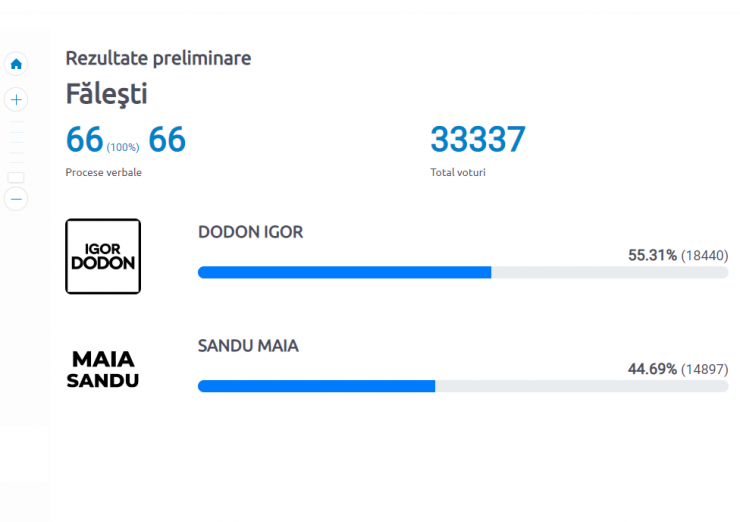The width and height of the screenshot is (740, 522).
Task: Click the 44.69% (14897) result label
Action: pyautogui.click(x=678, y=369)
